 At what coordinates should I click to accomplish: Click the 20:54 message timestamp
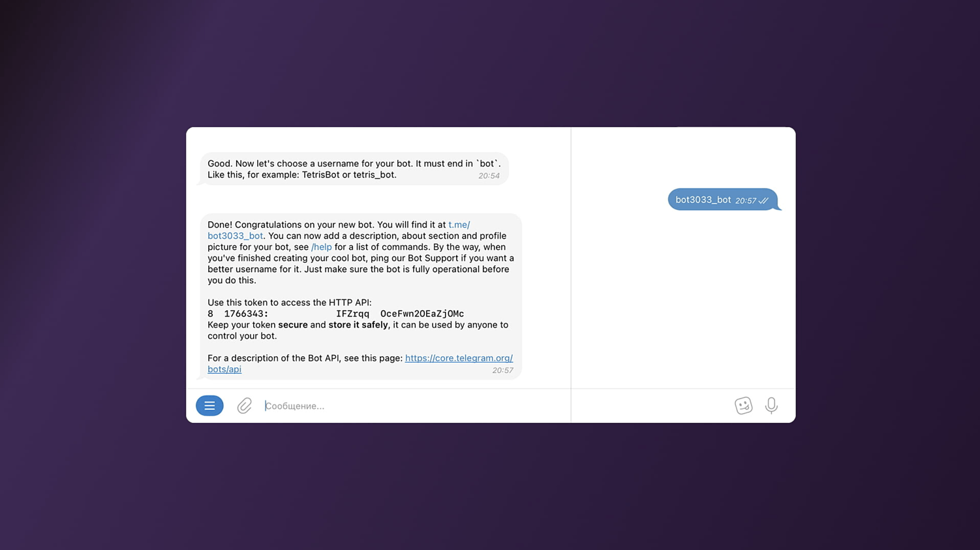(x=489, y=176)
